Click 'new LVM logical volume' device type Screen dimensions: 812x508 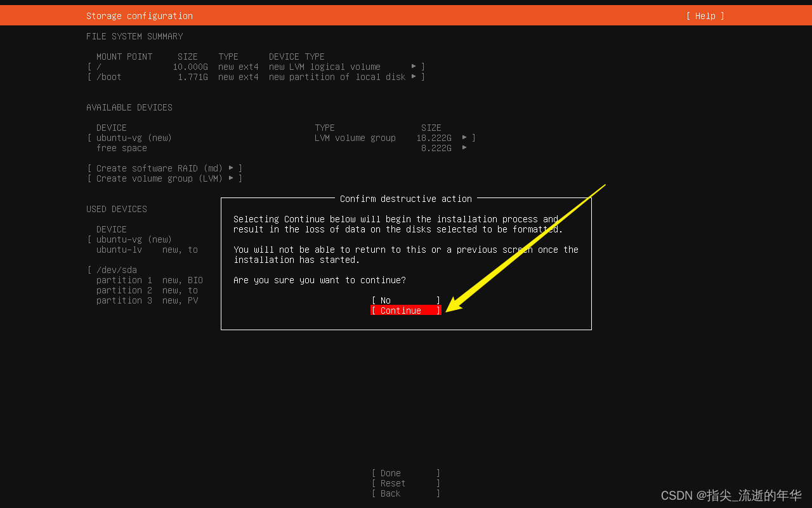click(325, 67)
